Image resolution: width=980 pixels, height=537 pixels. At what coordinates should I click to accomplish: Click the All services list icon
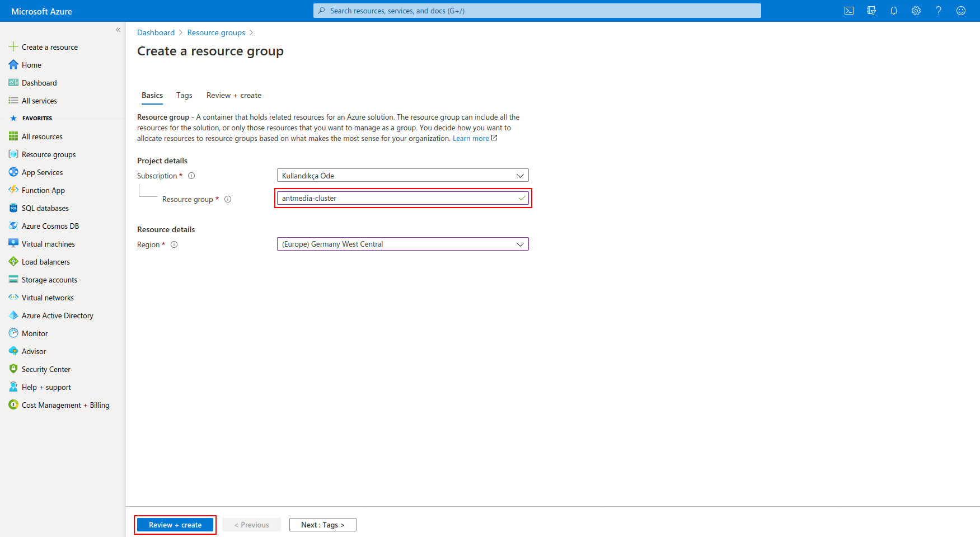click(13, 101)
